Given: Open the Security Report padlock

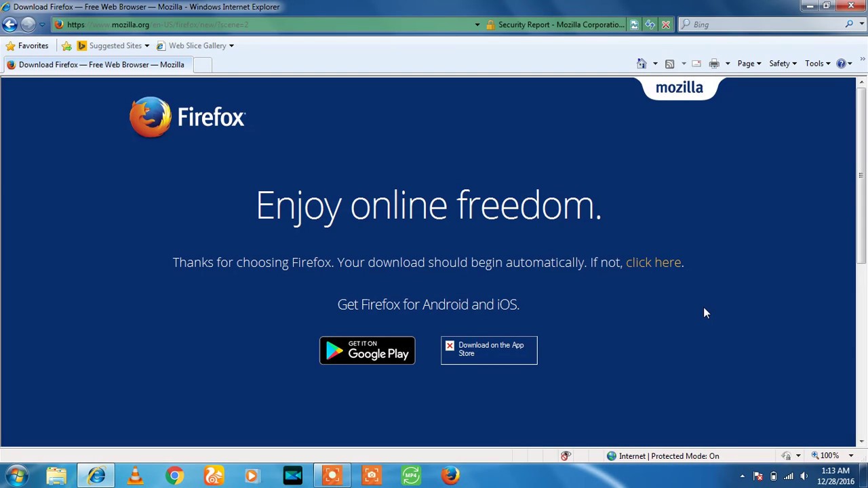Looking at the screenshot, I should (490, 24).
